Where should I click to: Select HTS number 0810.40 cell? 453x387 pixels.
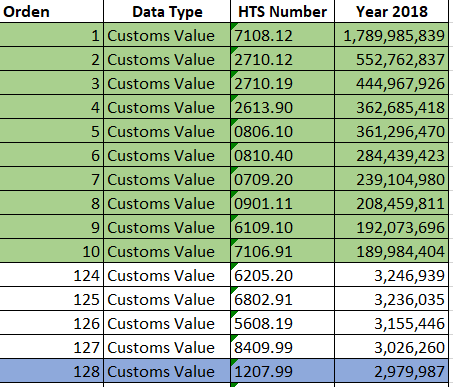tap(282, 155)
